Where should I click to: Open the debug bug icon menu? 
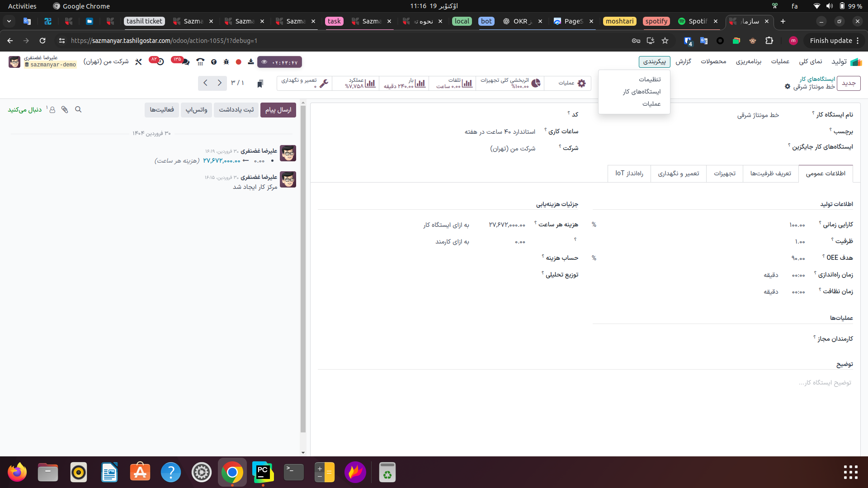click(x=226, y=62)
